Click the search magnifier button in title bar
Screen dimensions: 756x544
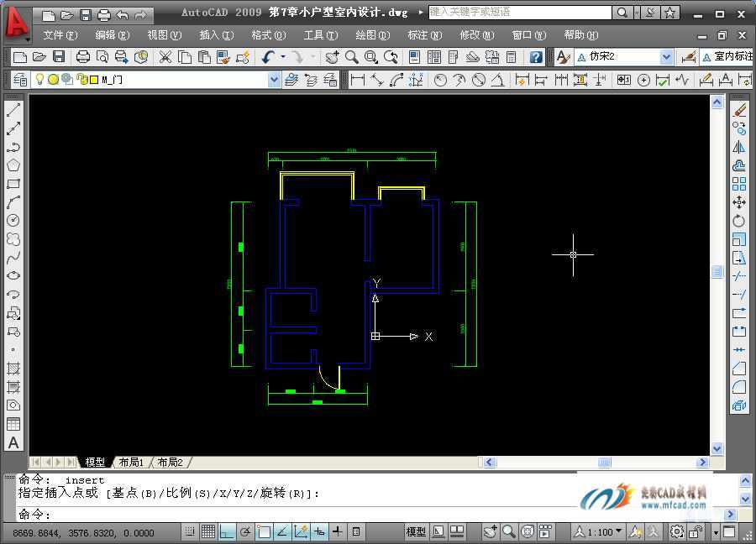coord(622,13)
